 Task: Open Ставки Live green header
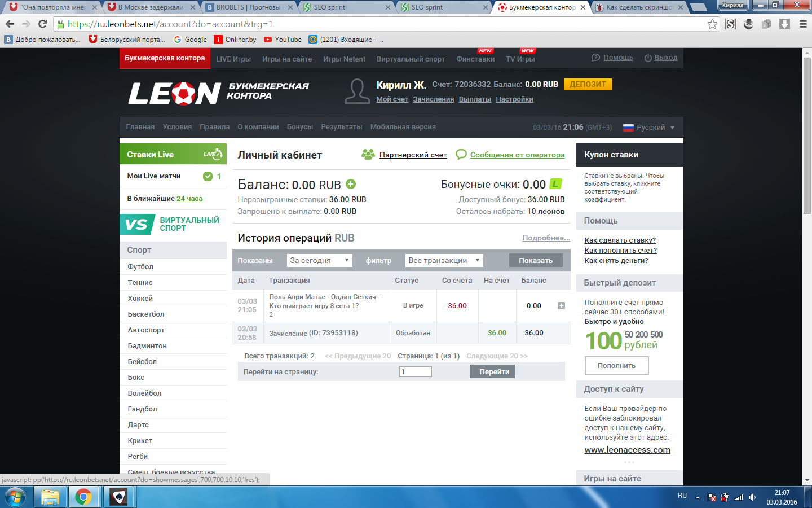[173, 154]
